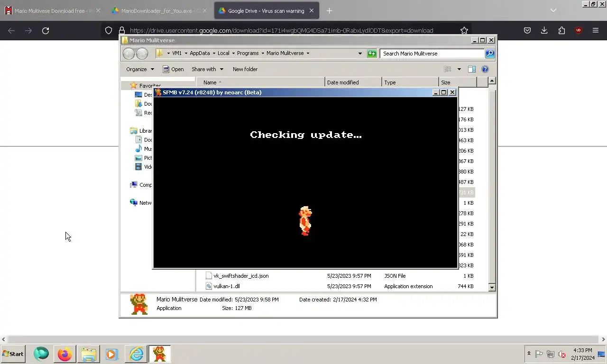Close the Mario Multiverse Download free tab
The image size is (607, 364).
pos(98,10)
